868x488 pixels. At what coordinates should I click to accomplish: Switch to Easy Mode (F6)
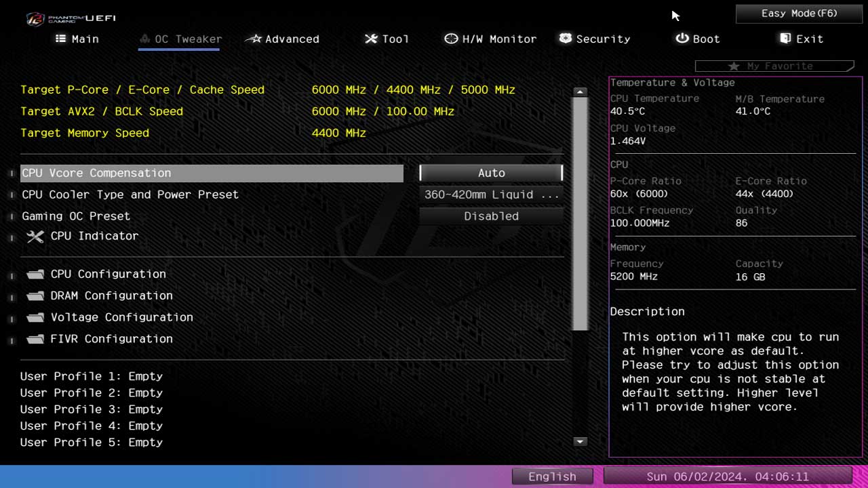pyautogui.click(x=799, y=14)
